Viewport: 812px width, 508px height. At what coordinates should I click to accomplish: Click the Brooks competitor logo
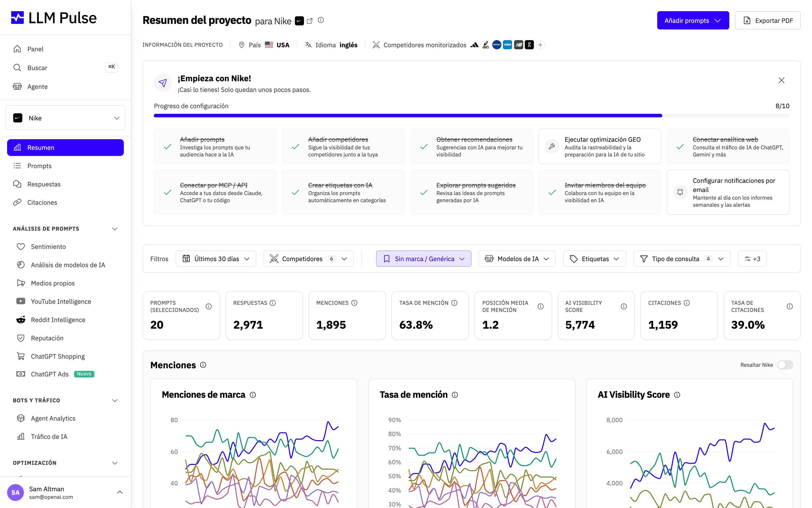point(497,45)
